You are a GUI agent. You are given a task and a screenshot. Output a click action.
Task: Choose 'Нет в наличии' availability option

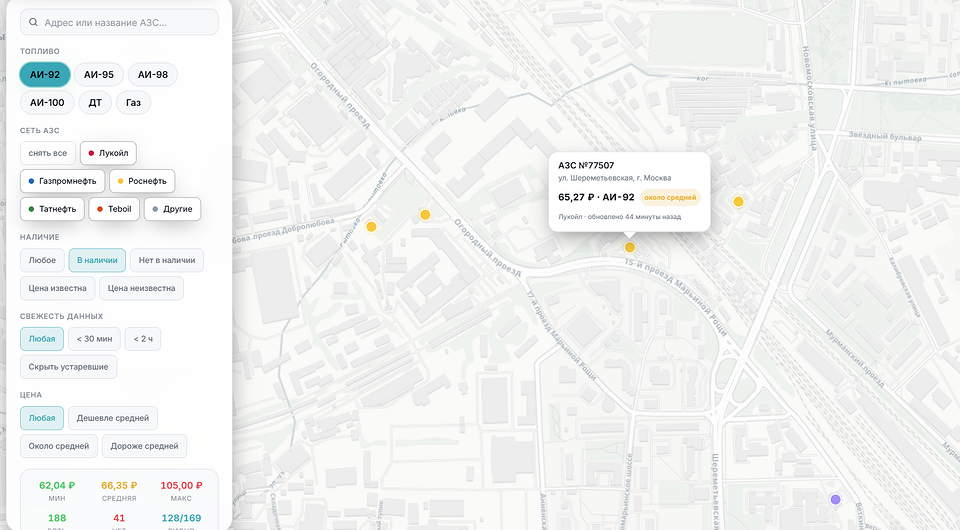167,260
